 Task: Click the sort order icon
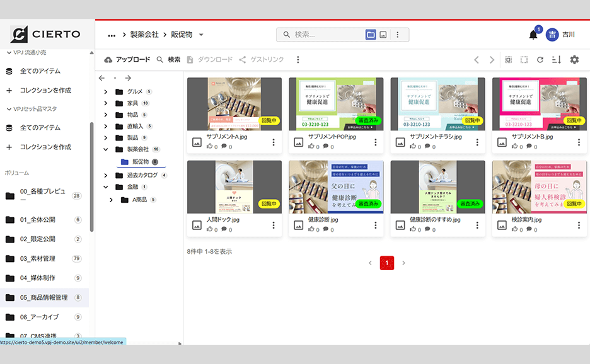coord(557,59)
